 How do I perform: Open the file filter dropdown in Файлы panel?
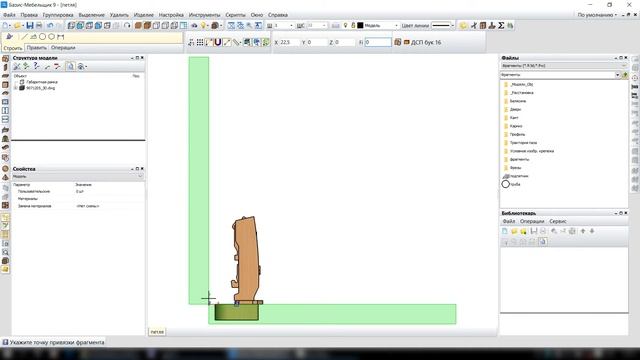point(624,66)
